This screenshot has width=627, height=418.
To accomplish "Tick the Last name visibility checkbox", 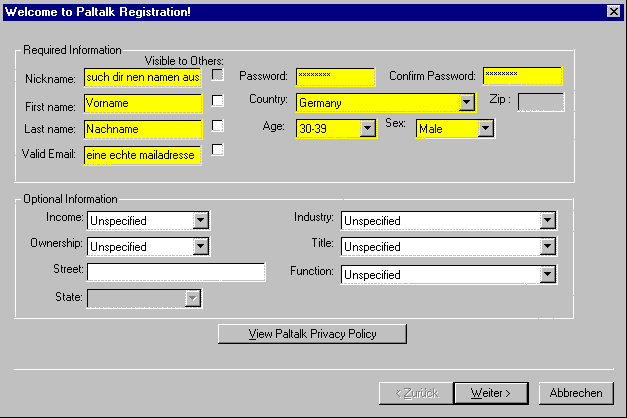I will 217,126.
